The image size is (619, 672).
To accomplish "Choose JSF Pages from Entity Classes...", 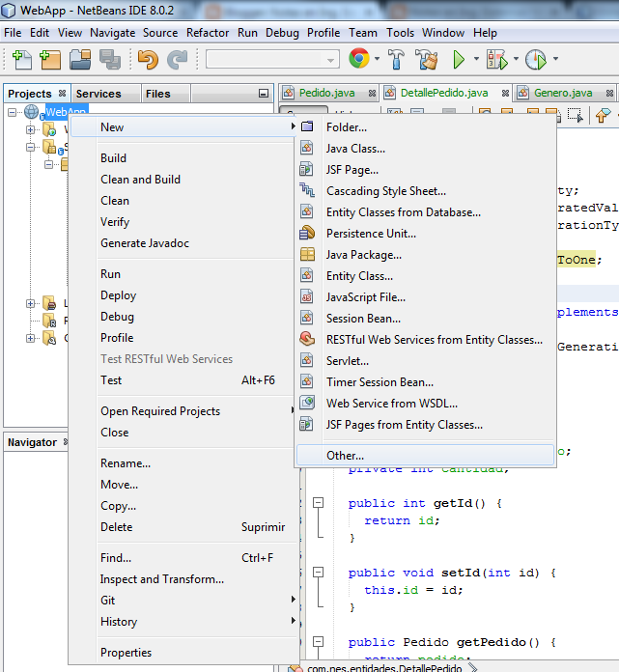I will point(425,425).
